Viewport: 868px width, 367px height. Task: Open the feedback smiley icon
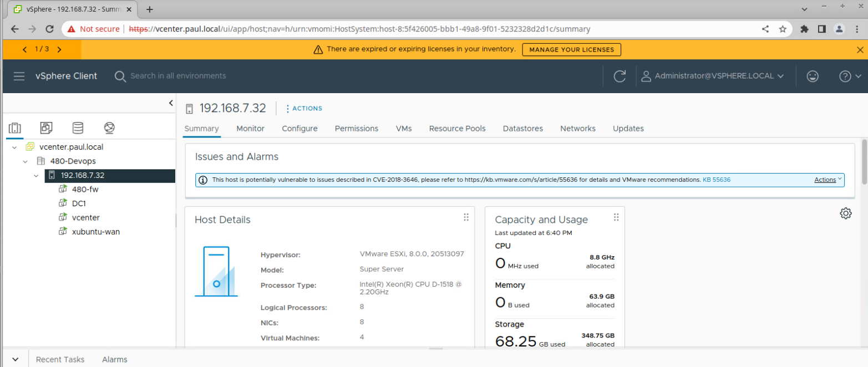coord(813,77)
